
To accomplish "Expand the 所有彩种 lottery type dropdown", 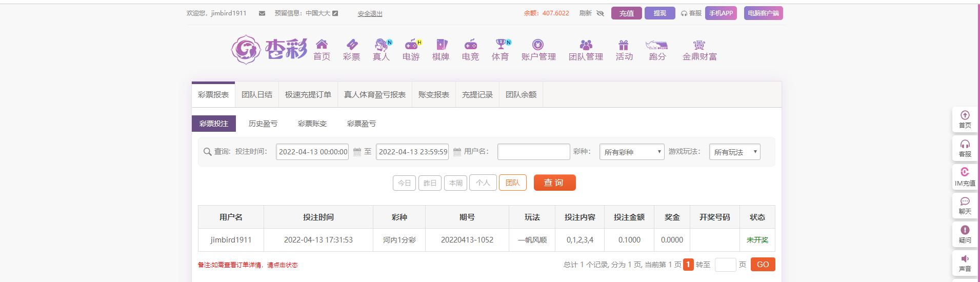I will 632,152.
